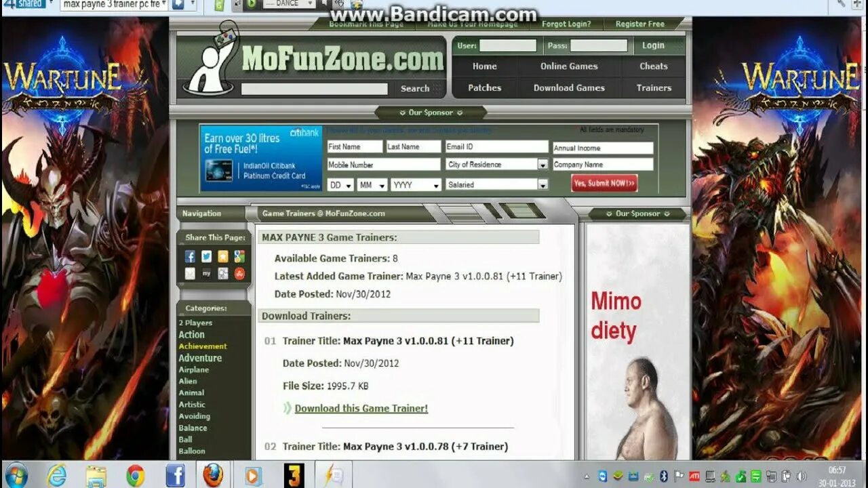Click Forgot Login? link
Screen dimensions: 868x488
tap(566, 24)
